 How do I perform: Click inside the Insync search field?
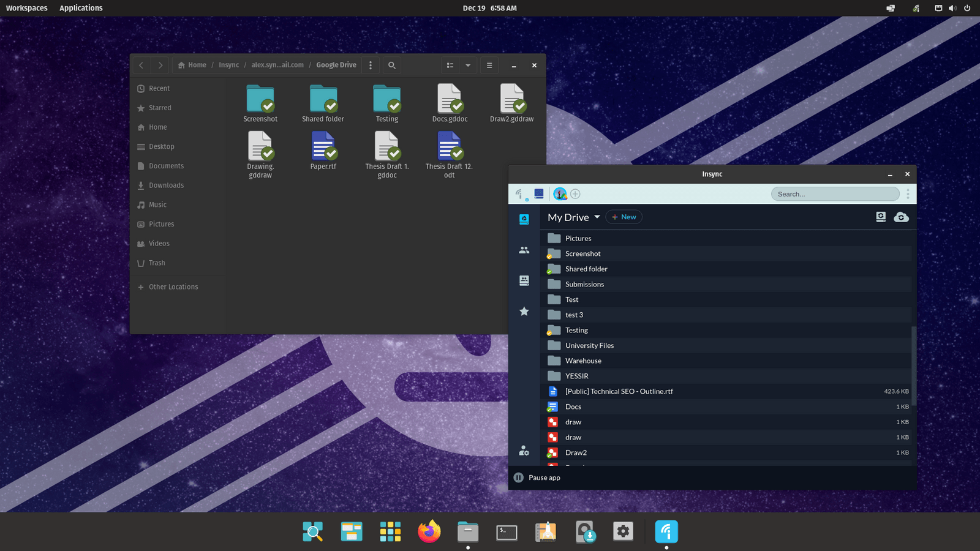[835, 193]
